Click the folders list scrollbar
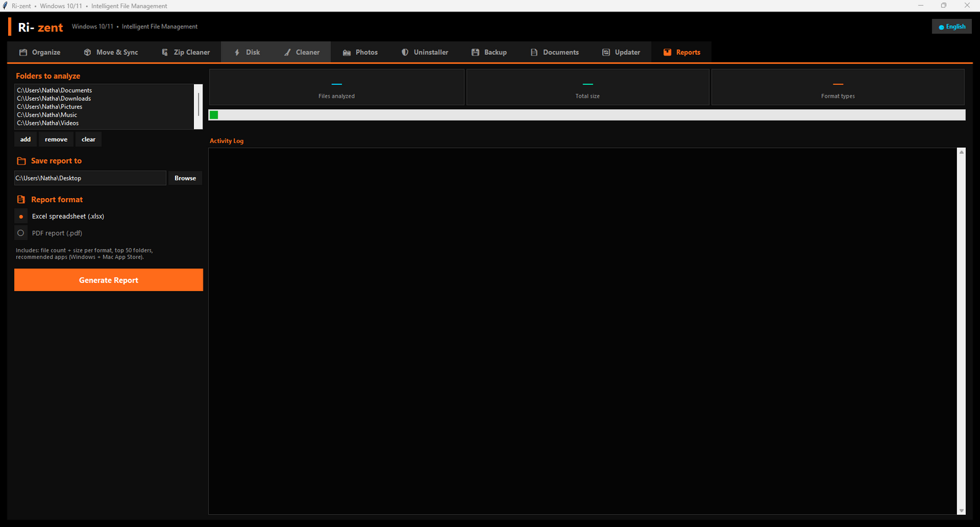The height and width of the screenshot is (527, 980). (x=199, y=106)
